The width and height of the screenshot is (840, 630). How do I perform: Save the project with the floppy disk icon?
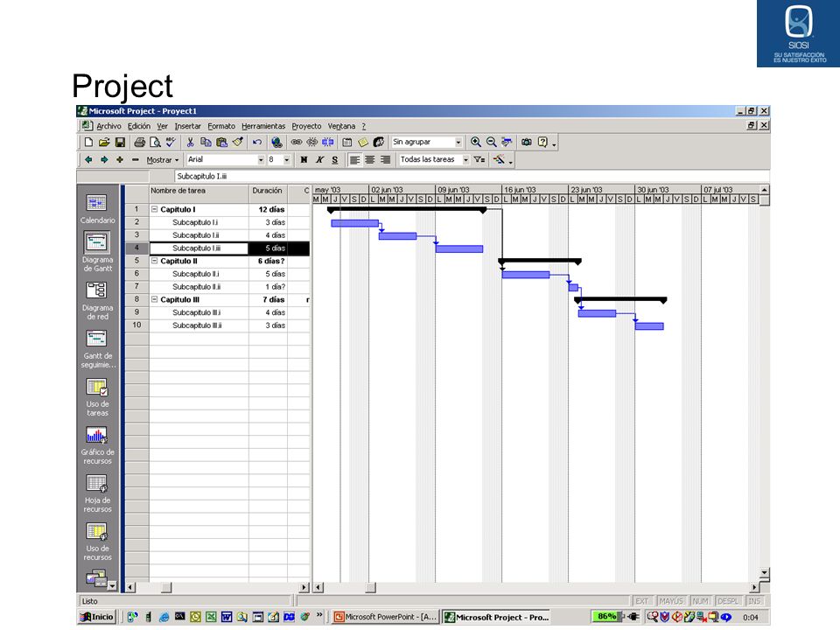120,142
